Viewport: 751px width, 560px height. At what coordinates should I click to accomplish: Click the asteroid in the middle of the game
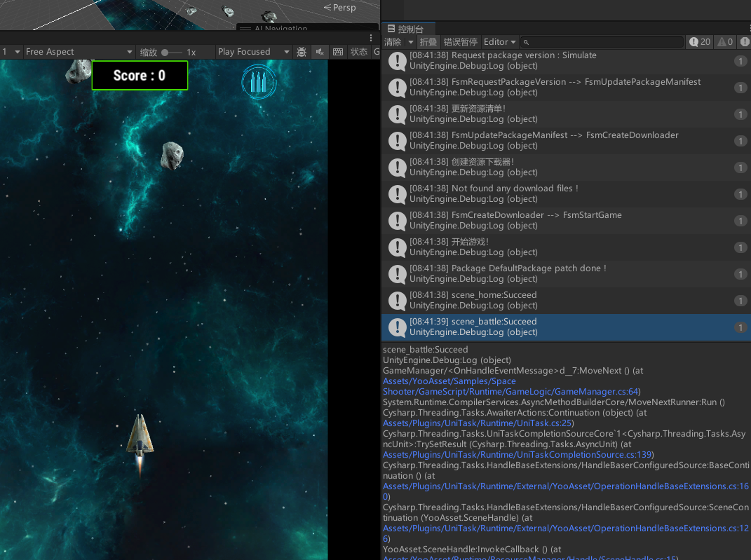click(172, 156)
